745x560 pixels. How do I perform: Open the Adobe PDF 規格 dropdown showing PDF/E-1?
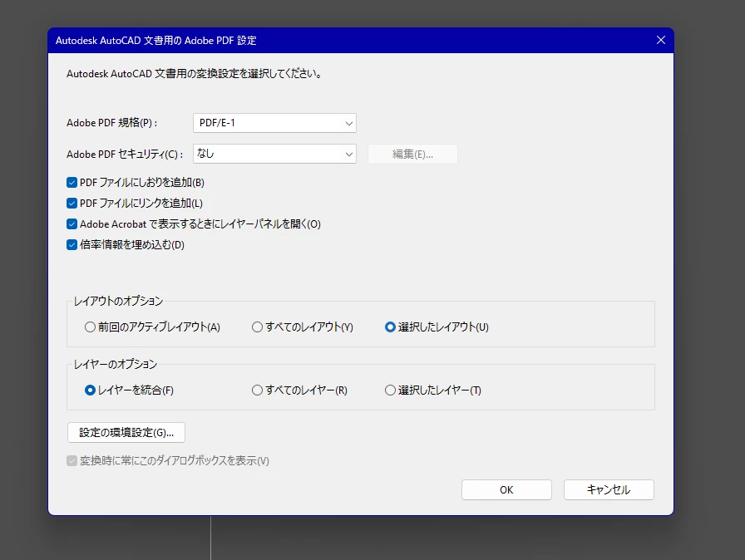tap(274, 123)
